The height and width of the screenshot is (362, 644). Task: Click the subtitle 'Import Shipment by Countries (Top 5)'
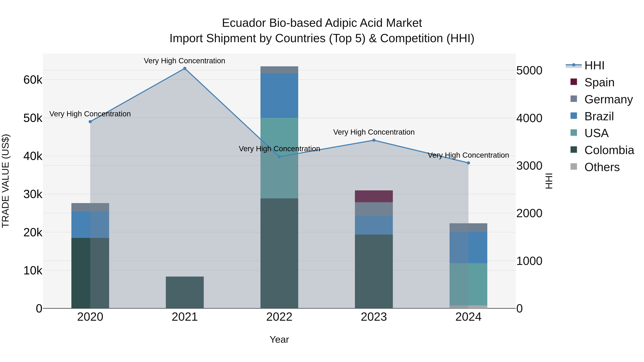point(267,38)
